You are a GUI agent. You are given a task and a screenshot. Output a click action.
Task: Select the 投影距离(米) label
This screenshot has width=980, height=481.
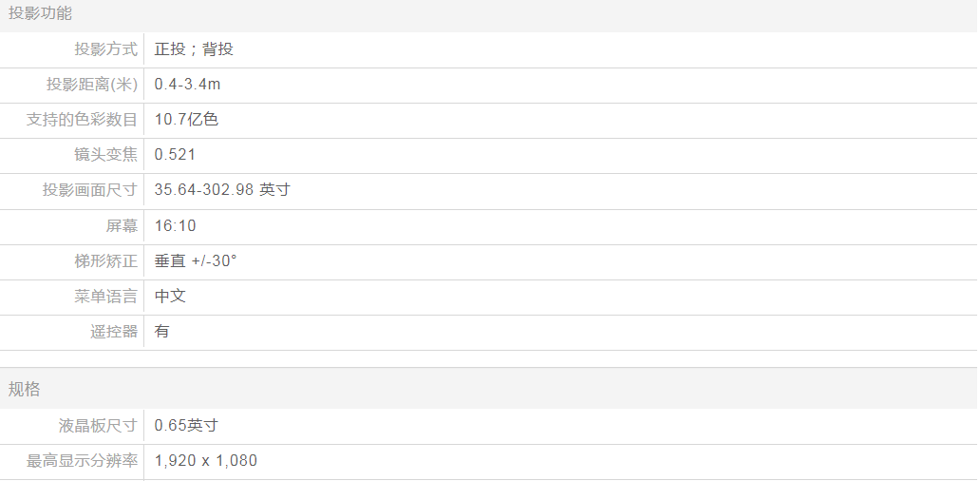pos(92,85)
